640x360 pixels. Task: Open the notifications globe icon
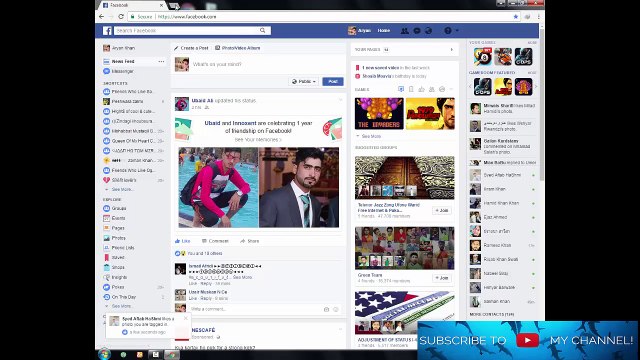428,31
